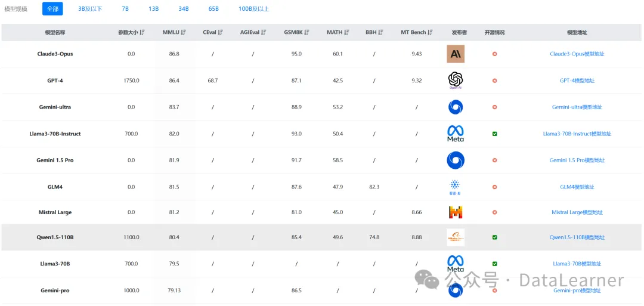Viewport: 644px width, 306px height.
Task: Open Qwen1.5-110B模型地址 link
Action: 577,237
